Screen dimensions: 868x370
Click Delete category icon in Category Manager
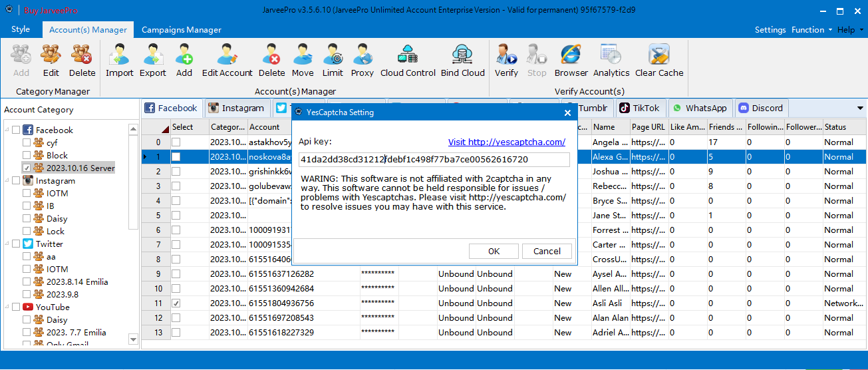point(82,61)
